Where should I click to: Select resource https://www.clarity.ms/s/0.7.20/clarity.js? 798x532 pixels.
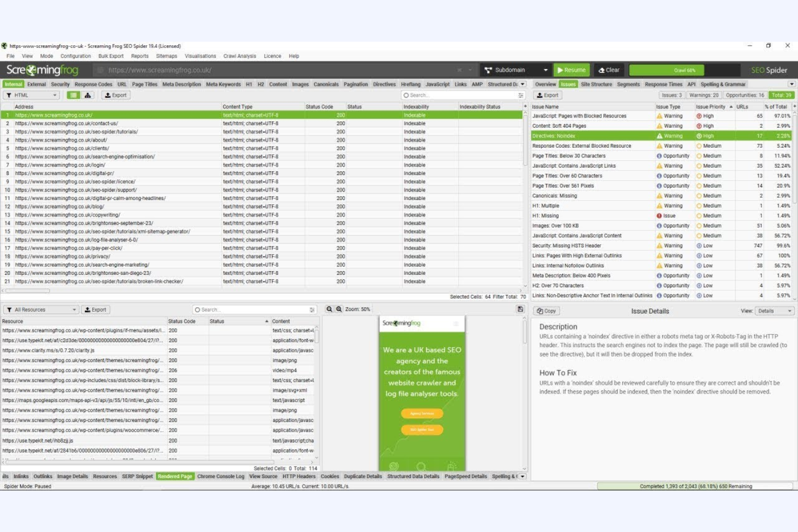pyautogui.click(x=159, y=350)
